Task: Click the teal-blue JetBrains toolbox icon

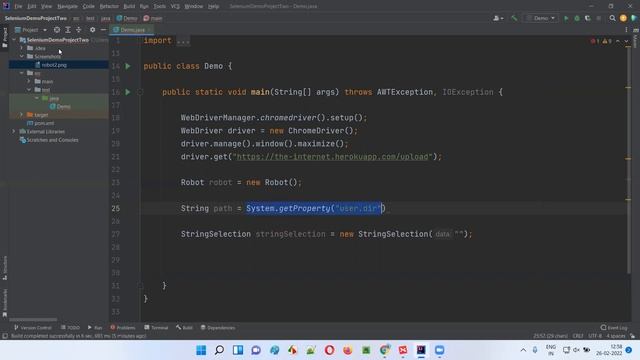Action: pyautogui.click(x=634, y=18)
